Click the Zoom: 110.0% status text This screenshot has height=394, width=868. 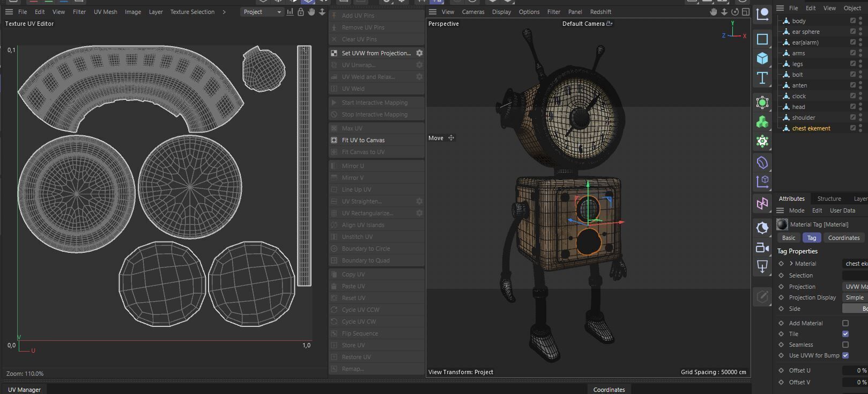point(25,374)
